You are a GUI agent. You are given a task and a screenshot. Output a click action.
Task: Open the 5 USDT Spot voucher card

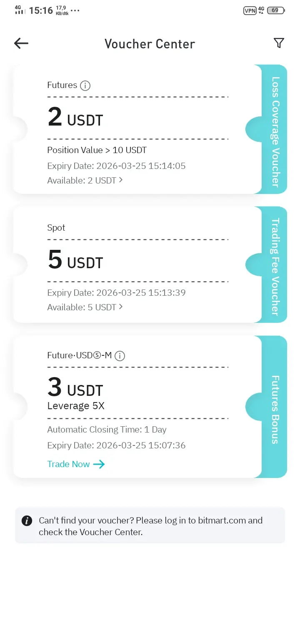tap(137, 265)
